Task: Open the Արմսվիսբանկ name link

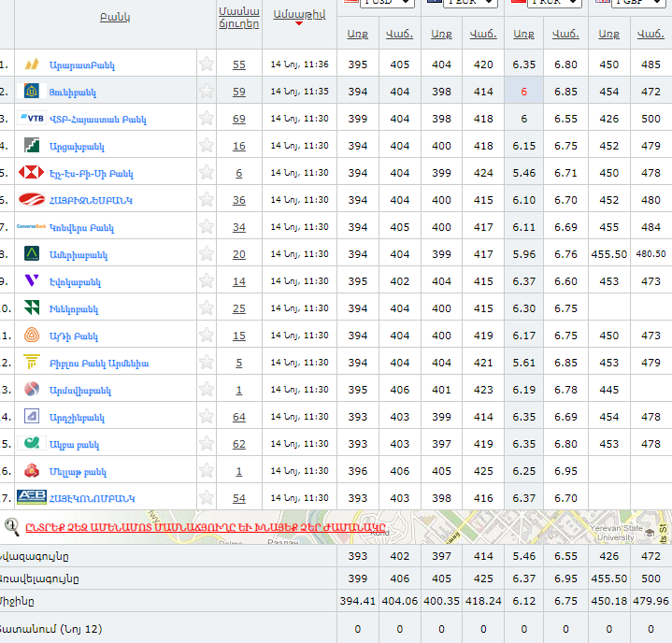Action: point(80,391)
